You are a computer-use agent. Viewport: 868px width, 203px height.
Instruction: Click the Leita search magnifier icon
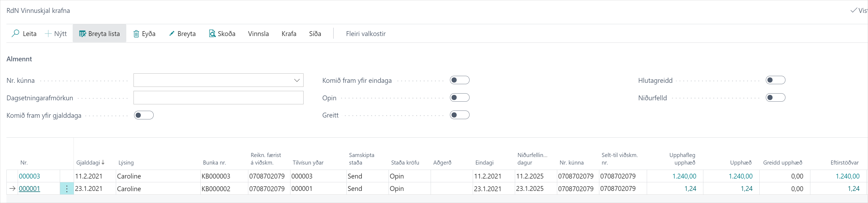(15, 33)
